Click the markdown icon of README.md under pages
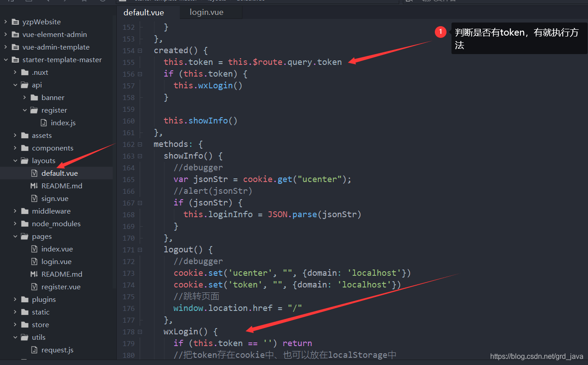 (x=34, y=274)
